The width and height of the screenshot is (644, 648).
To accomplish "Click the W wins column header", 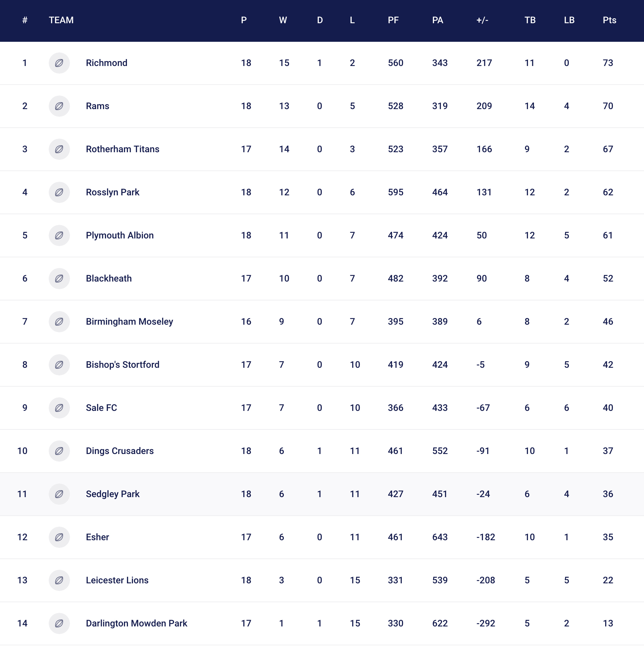I will tap(283, 20).
